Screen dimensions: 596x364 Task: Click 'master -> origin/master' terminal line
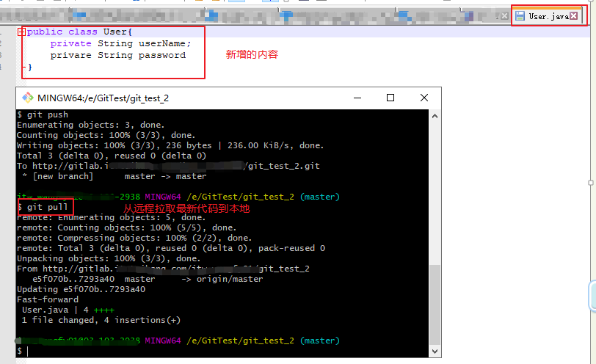tap(148, 279)
